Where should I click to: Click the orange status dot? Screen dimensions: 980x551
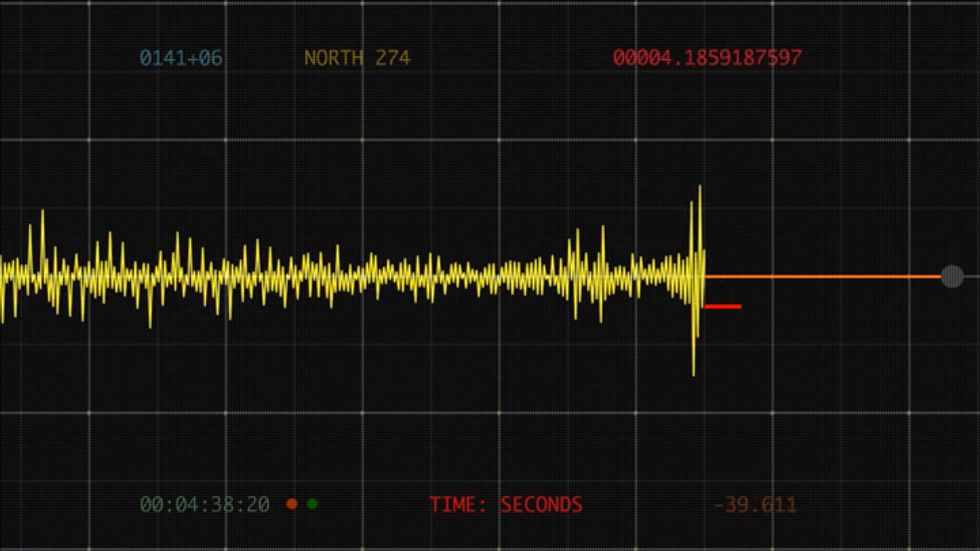[292, 504]
